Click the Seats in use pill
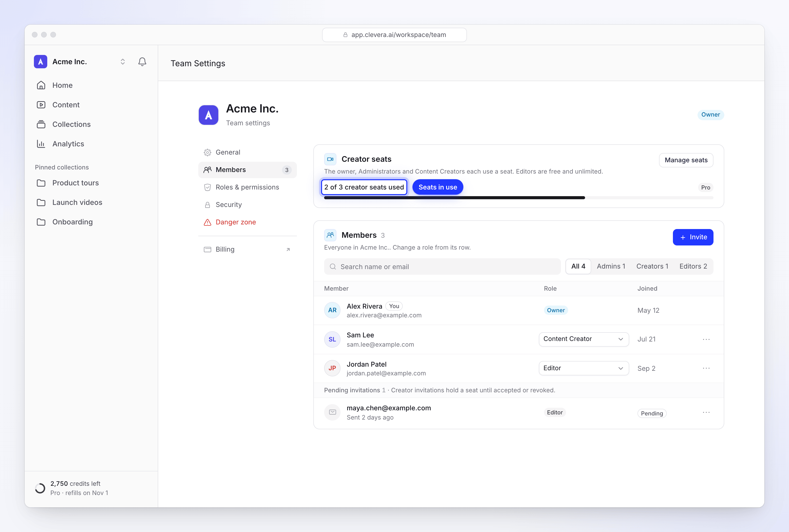This screenshot has width=789, height=532. (x=437, y=187)
